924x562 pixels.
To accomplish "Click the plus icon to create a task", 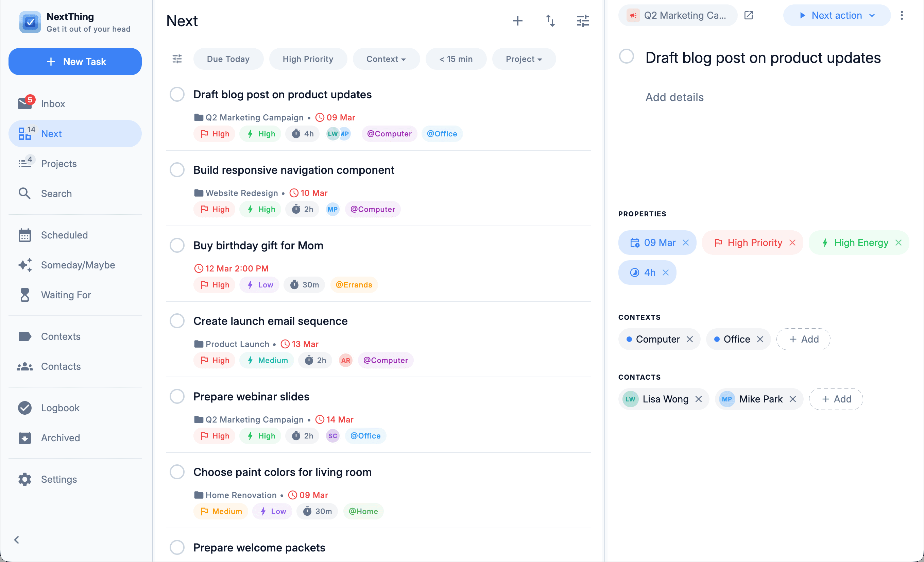I will click(x=518, y=21).
